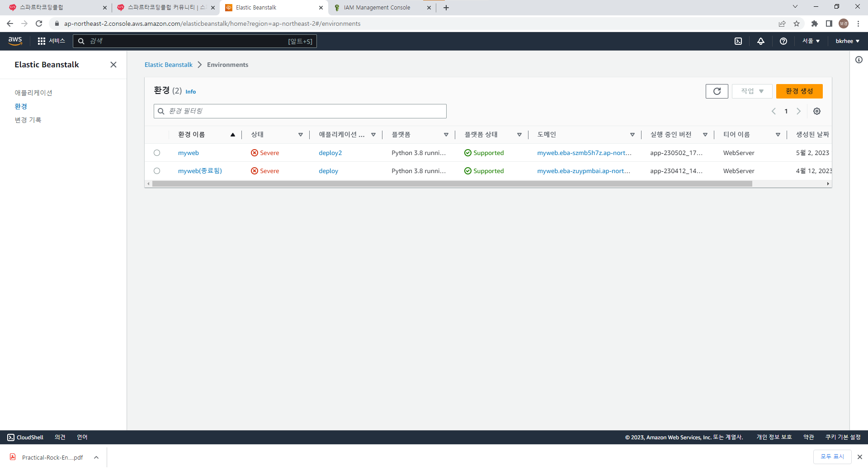Image resolution: width=868 pixels, height=470 pixels.
Task: Open the myweb.eba-szmb5h7z domain link
Action: (x=585, y=153)
